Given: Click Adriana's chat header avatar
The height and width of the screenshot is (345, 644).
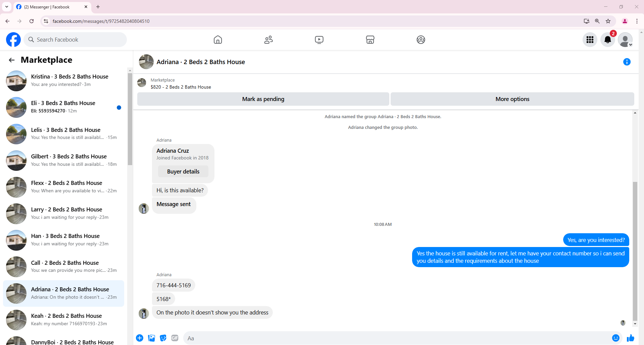Looking at the screenshot, I should 146,62.
